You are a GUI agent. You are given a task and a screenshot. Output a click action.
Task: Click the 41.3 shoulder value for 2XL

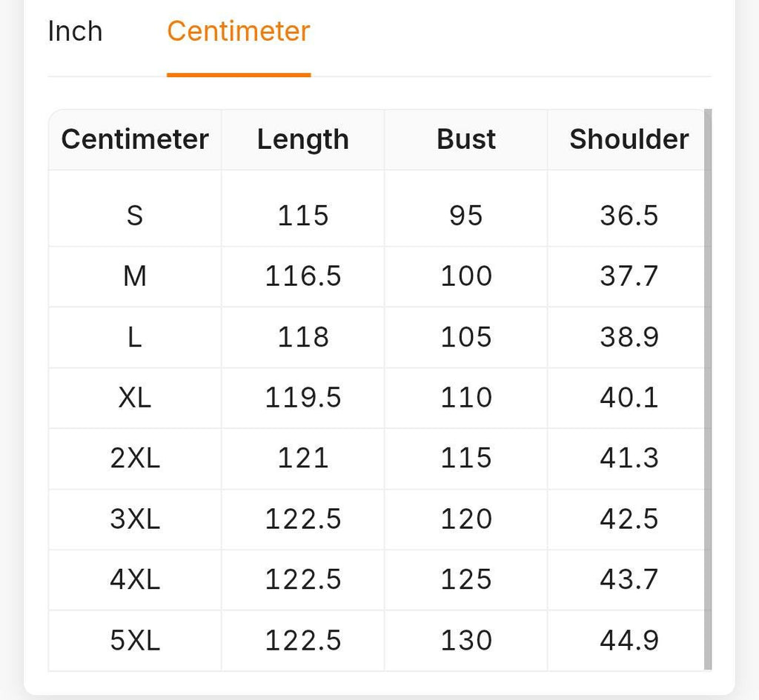(629, 458)
